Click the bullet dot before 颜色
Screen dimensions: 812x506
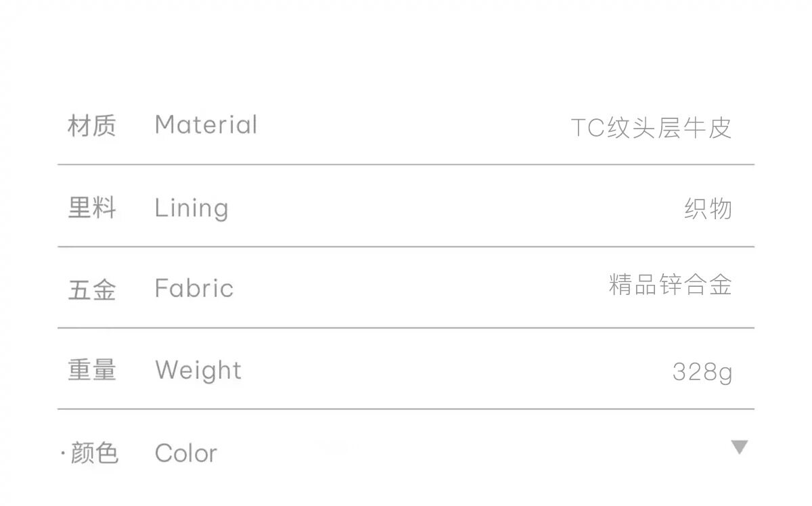click(63, 454)
